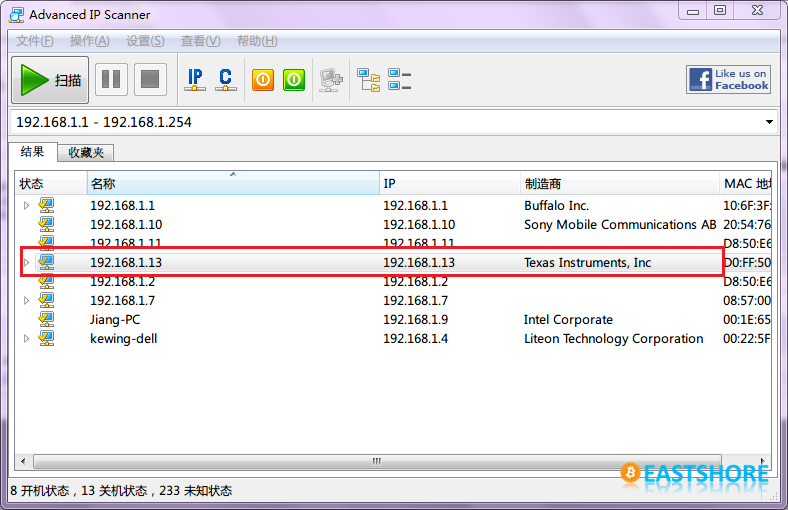Minimize the Advanced IP Scanner window
This screenshot has width=788, height=510.
coord(693,11)
